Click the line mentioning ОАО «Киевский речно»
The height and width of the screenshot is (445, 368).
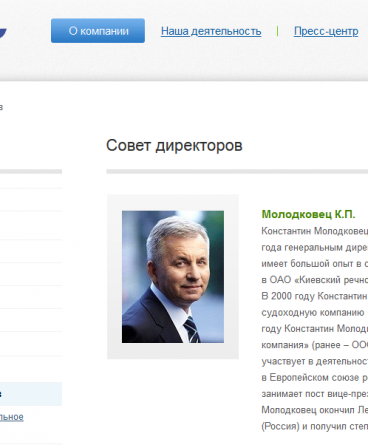pos(315,280)
